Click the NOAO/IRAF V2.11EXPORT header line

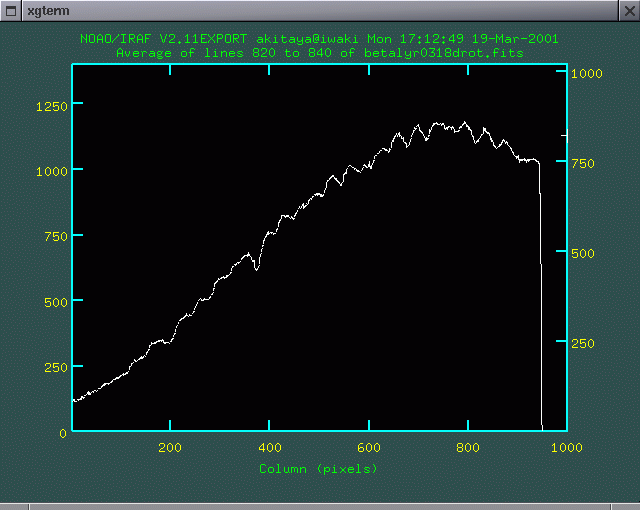[x=319, y=39]
